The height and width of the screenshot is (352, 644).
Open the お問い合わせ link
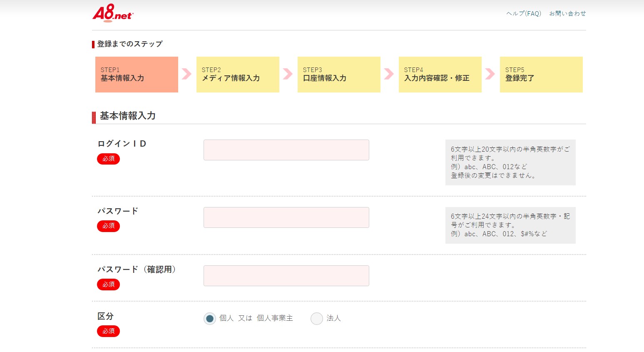click(567, 13)
